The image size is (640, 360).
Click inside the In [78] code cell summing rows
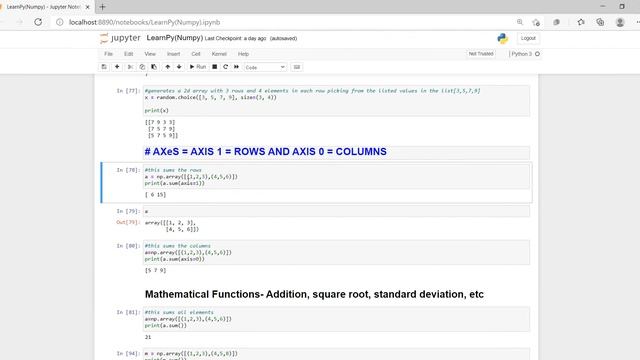[336, 177]
